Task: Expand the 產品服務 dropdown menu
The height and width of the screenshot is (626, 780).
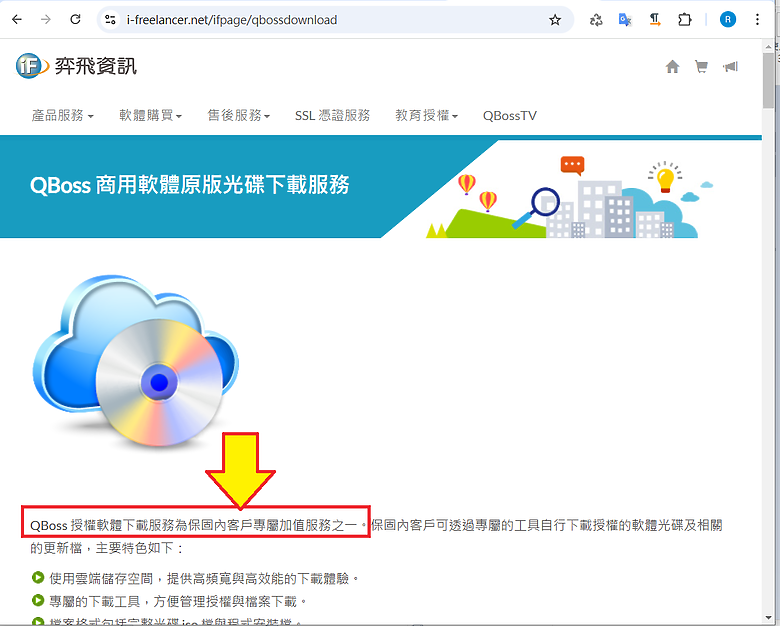Action: coord(63,115)
